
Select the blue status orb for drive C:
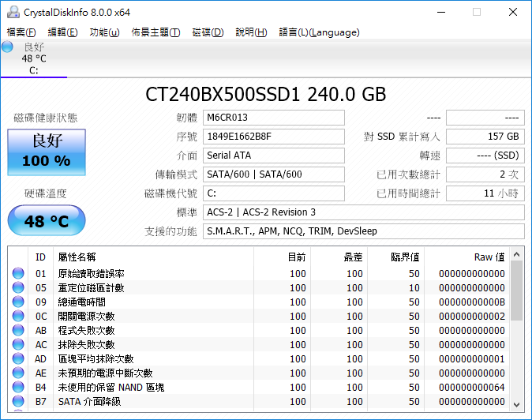coord(7,47)
